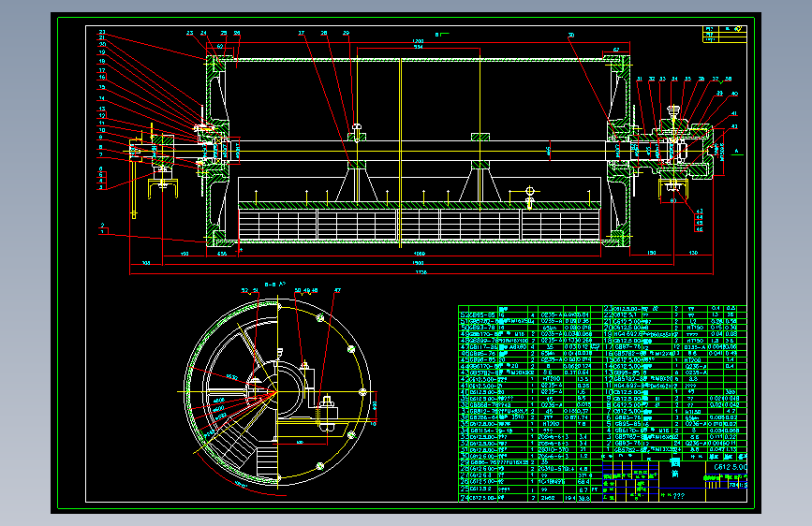This screenshot has height=526, width=812.
Task: Click callout number 38 at the right
Action: 729,80
